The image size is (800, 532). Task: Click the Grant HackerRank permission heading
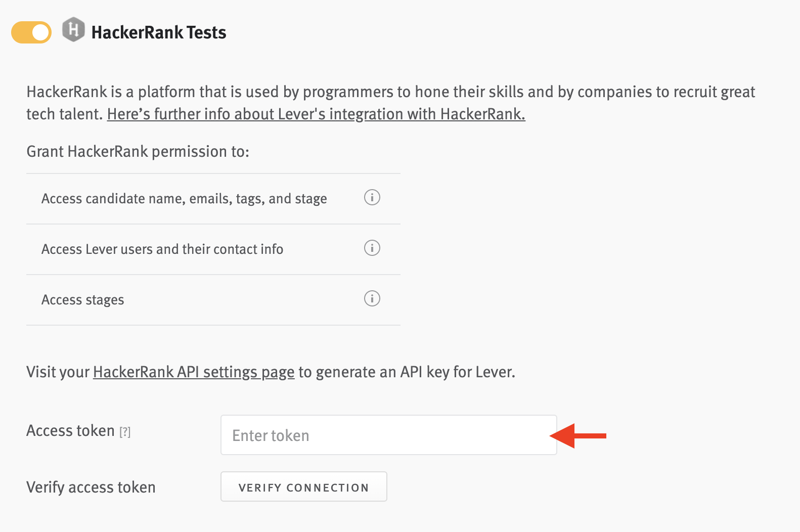tap(138, 152)
